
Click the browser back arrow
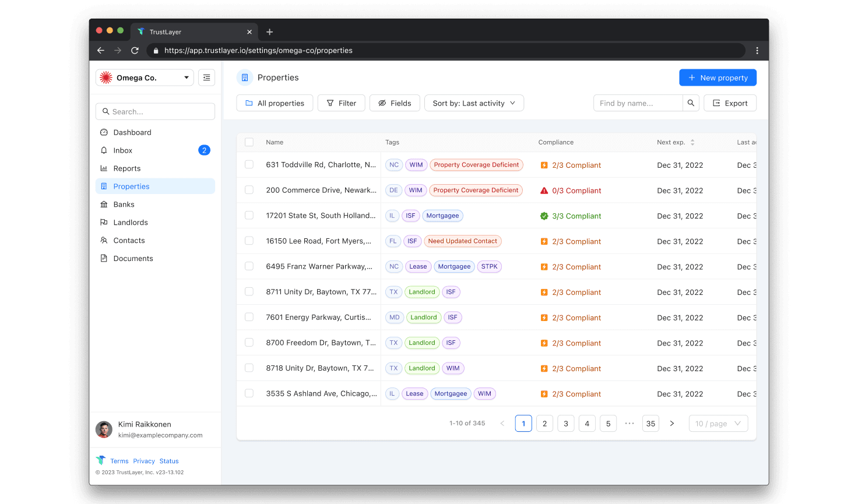101,51
